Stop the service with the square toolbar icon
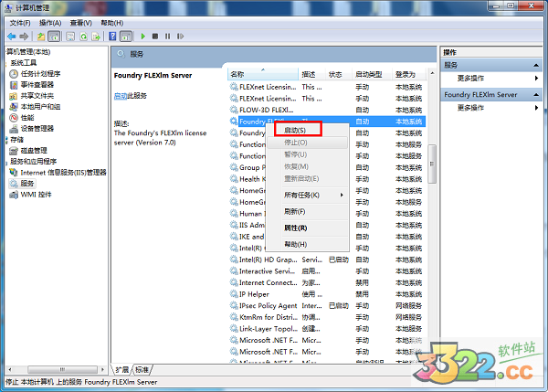Viewport: 548px width, 392px height. [x=155, y=37]
